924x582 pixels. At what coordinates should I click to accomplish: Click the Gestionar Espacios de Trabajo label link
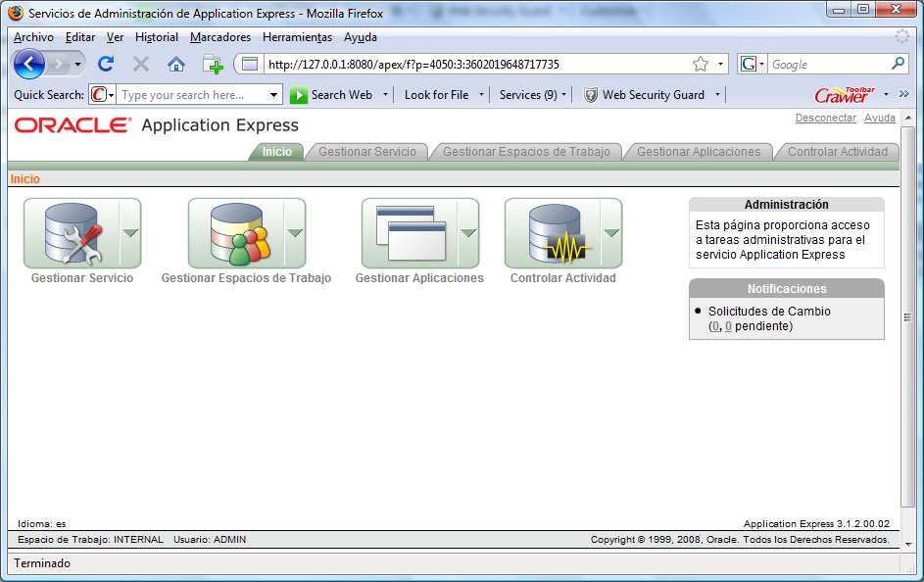tap(246, 278)
